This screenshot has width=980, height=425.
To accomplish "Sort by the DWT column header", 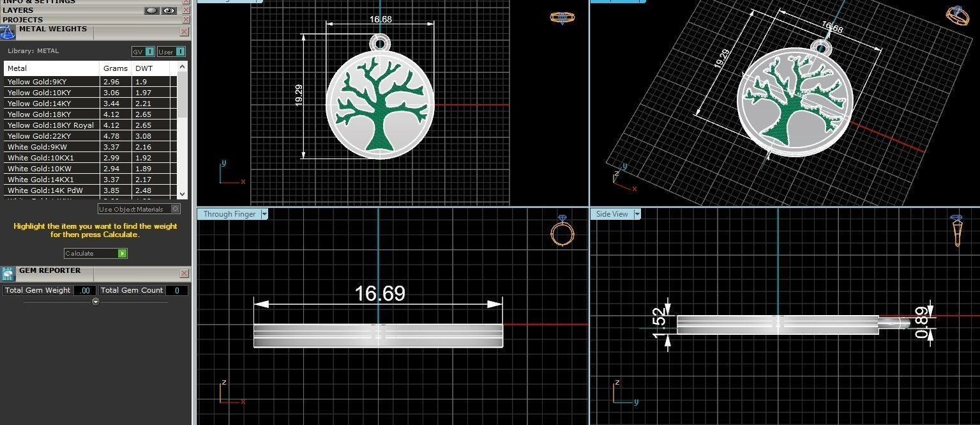I will (x=151, y=68).
